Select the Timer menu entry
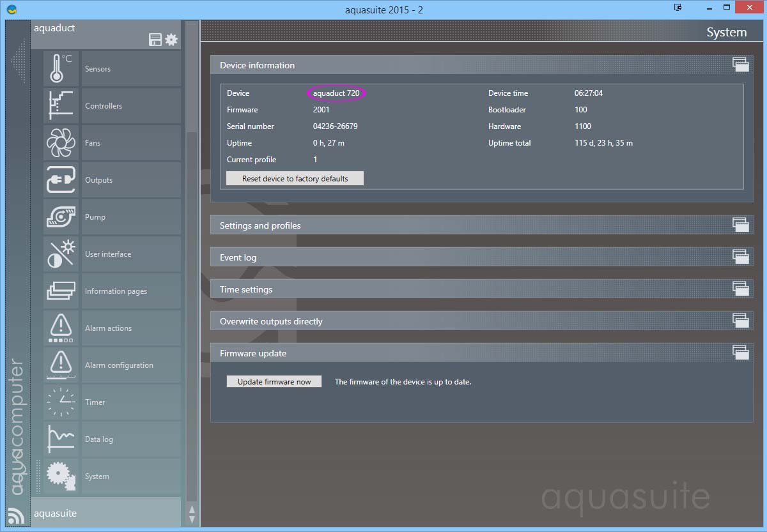This screenshot has width=767, height=532. (95, 402)
